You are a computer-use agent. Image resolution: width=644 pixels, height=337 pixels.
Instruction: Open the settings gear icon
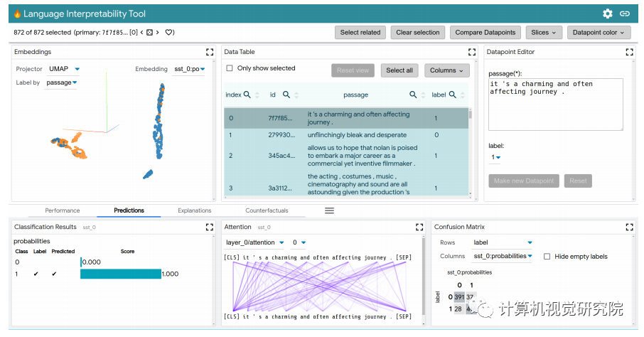tap(608, 14)
